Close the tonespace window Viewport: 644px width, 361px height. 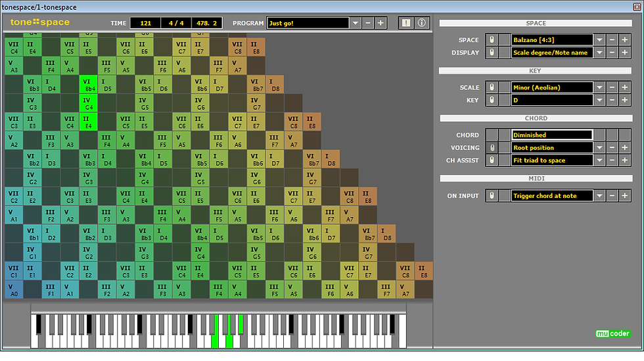coord(637,6)
